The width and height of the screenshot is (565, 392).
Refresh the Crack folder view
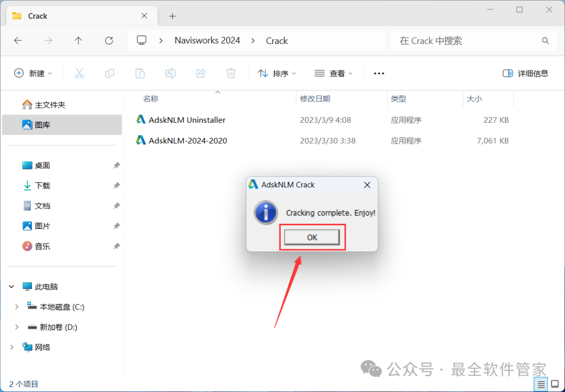click(109, 41)
